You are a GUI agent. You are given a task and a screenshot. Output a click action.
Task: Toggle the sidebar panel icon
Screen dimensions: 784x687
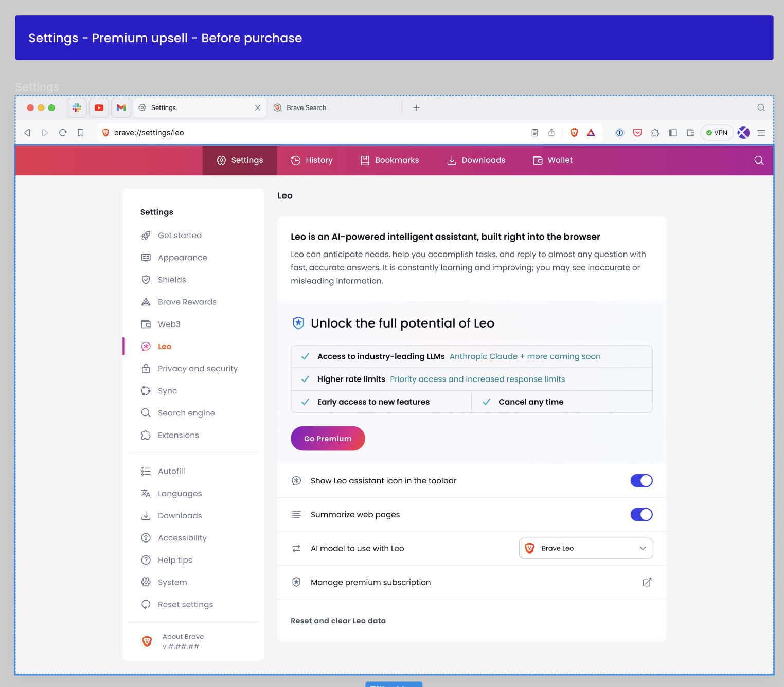point(673,133)
